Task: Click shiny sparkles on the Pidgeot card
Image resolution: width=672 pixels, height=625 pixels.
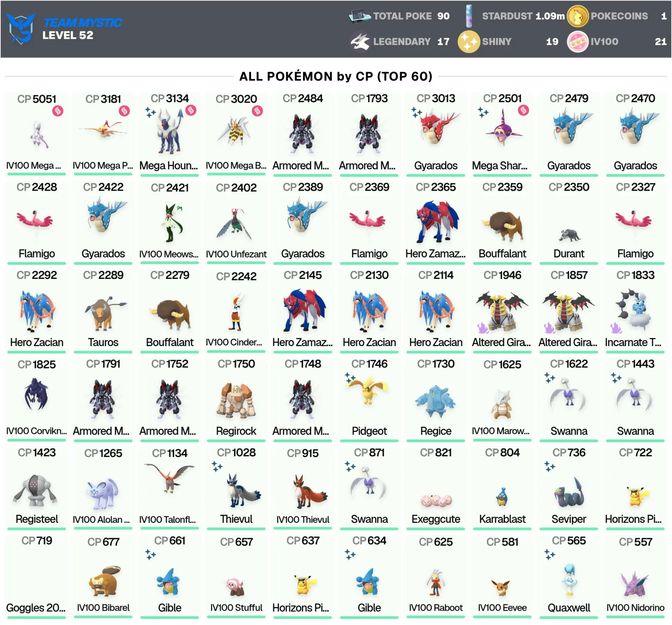Action: [x=350, y=378]
